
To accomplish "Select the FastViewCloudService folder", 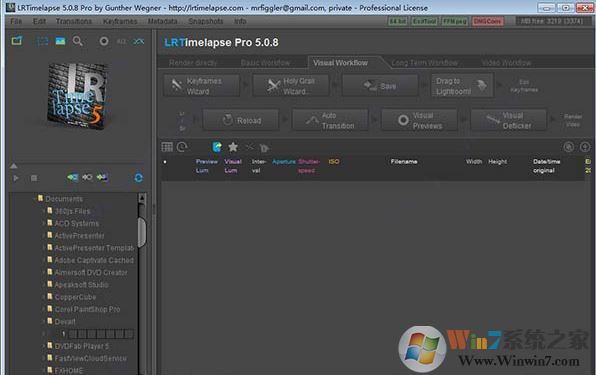I will point(90,358).
